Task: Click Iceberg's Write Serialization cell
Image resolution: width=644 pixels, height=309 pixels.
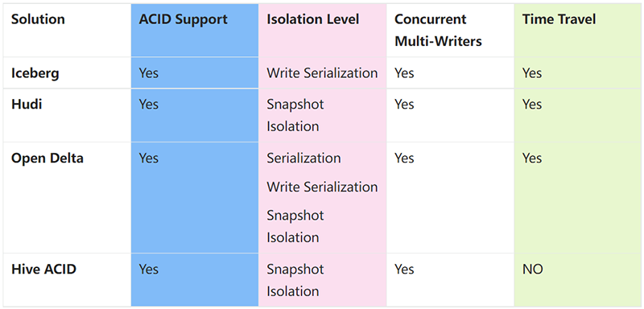Action: tap(322, 73)
